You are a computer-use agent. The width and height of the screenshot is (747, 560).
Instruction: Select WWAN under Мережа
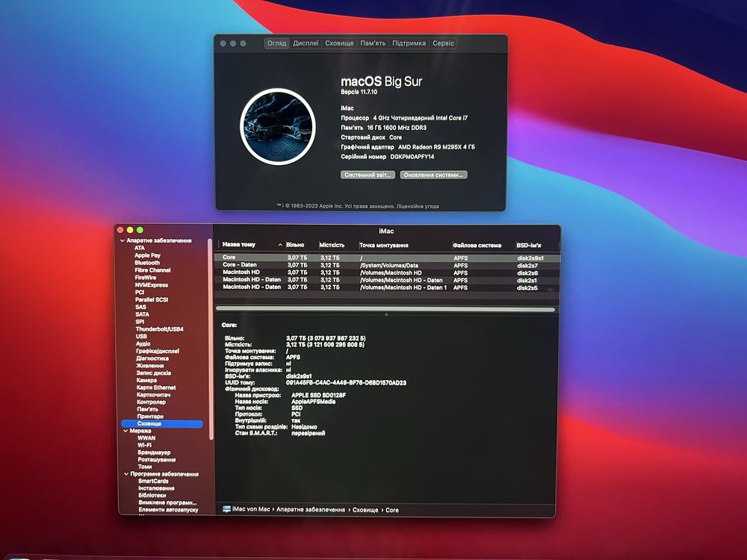[x=146, y=438]
